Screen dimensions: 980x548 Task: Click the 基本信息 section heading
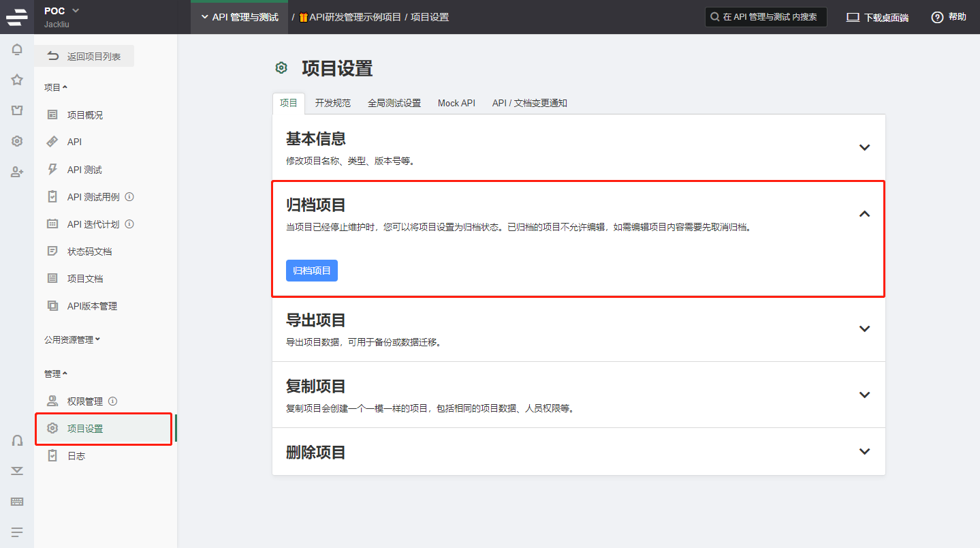click(316, 139)
